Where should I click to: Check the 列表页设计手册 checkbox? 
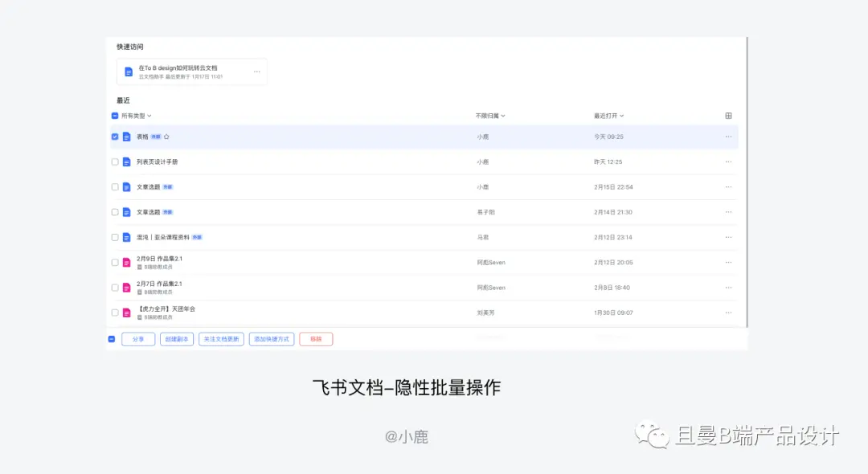[x=115, y=162]
